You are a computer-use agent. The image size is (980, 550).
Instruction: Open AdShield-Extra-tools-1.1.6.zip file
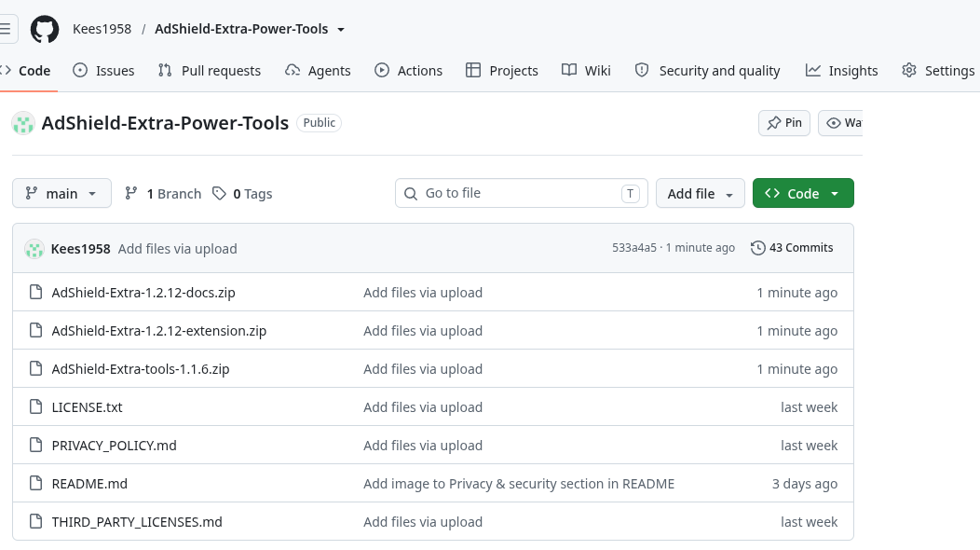141,369
